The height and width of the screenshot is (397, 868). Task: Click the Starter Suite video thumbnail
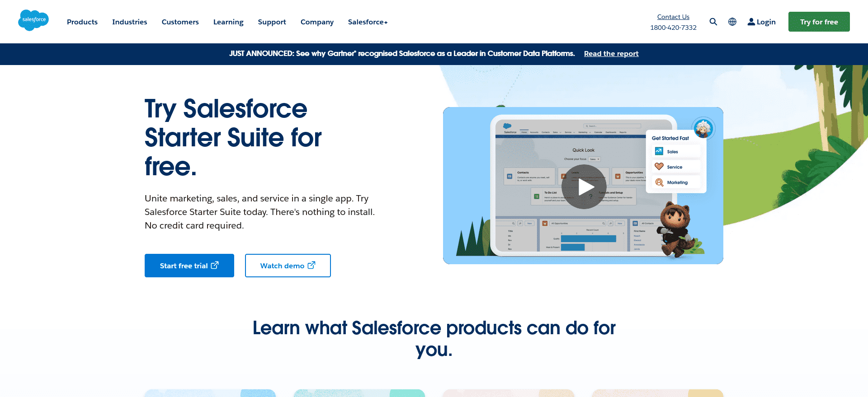(x=583, y=186)
